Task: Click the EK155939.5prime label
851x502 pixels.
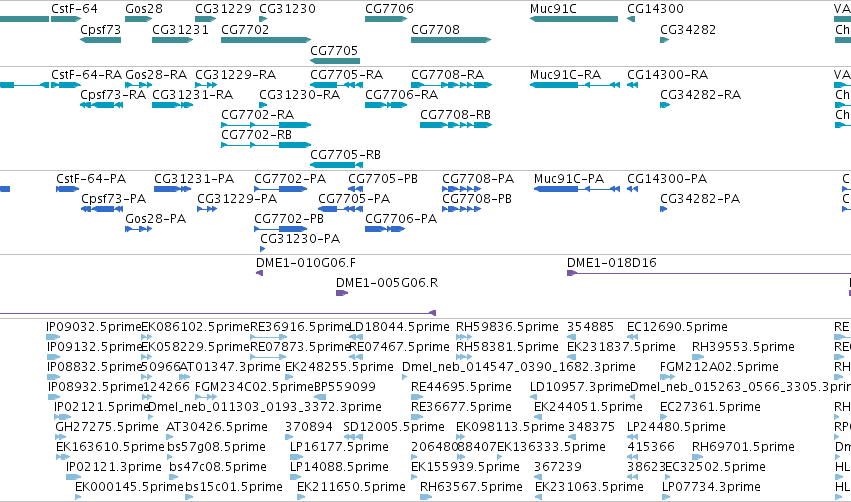Action: [466, 467]
